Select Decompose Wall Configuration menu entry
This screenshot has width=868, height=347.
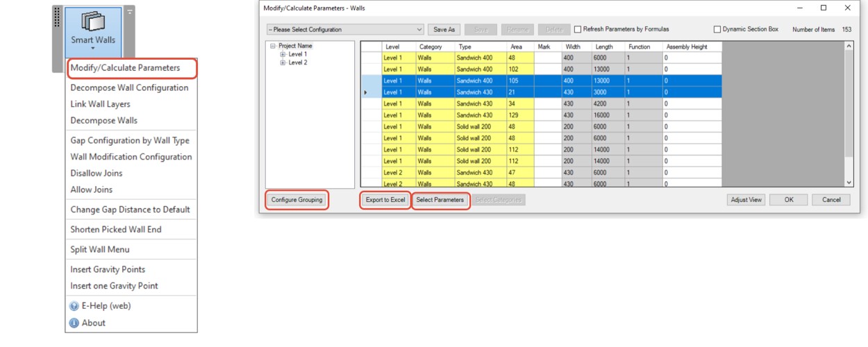point(129,87)
